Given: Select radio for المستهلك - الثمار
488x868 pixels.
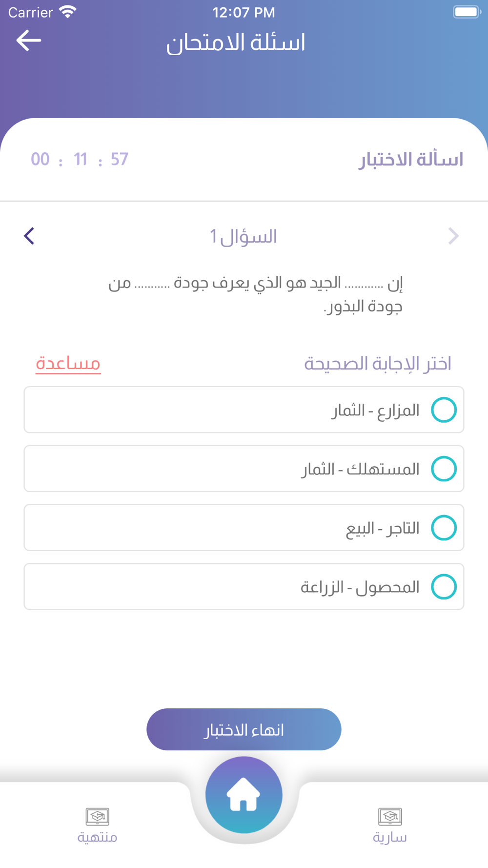Looking at the screenshot, I should 444,469.
